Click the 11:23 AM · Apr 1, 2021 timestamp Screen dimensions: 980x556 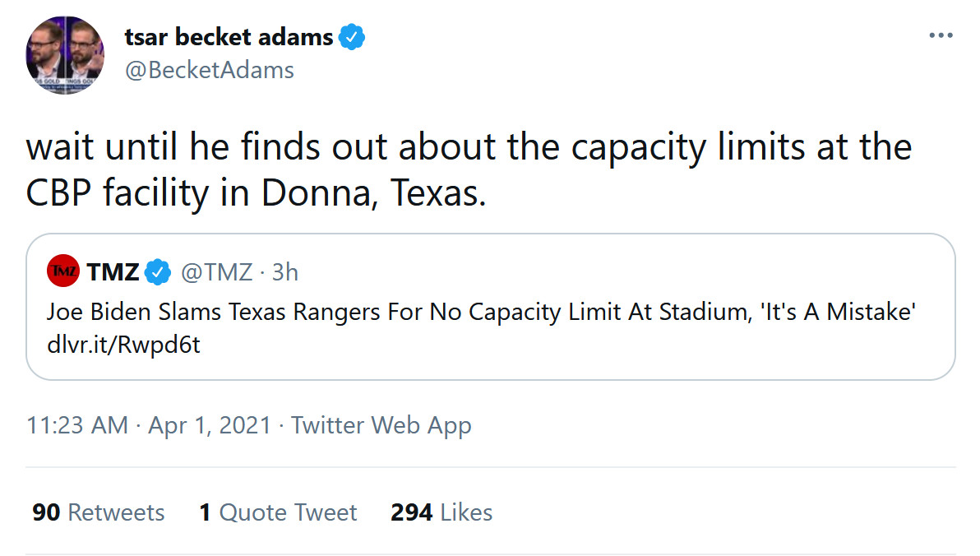149,425
